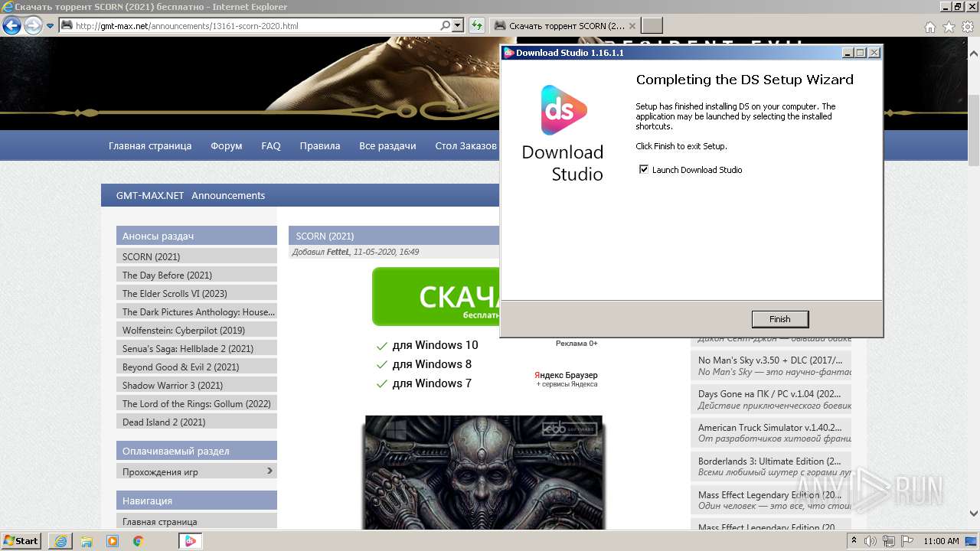Screen dimensions: 980x551
Task: Open Senua's Saga: Hellblade 2 entry
Action: (x=197, y=348)
